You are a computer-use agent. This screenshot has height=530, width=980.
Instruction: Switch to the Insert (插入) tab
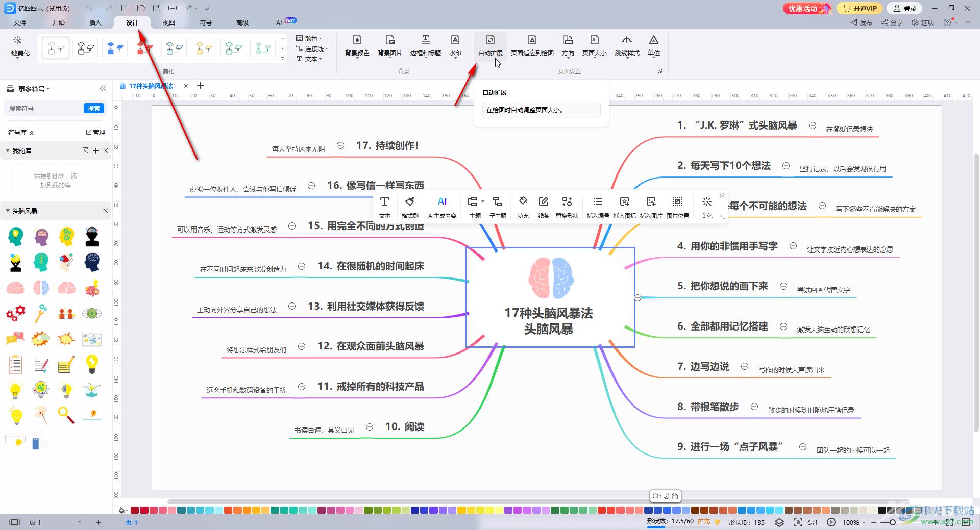(95, 22)
